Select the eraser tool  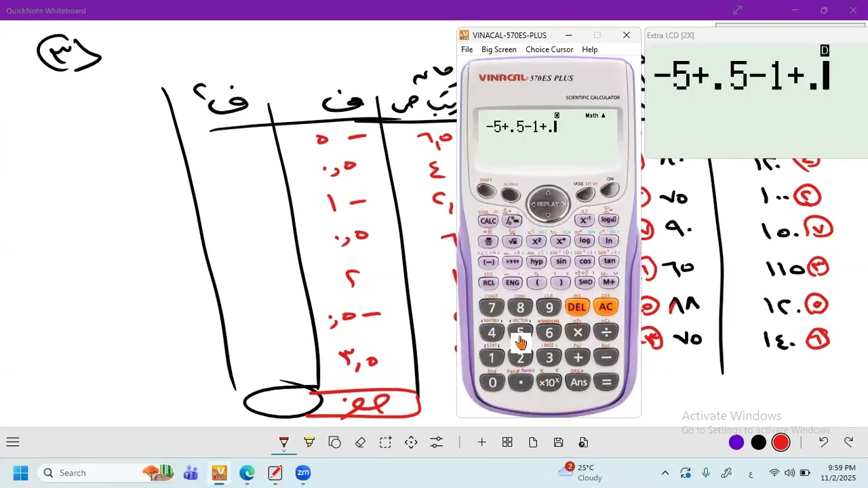tap(360, 443)
